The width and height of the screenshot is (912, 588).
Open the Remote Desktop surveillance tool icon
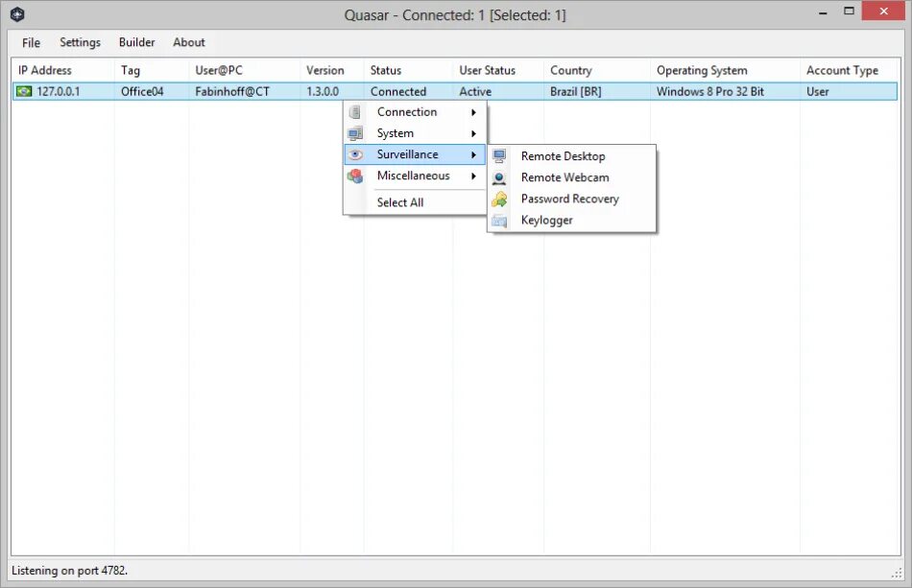(x=499, y=155)
